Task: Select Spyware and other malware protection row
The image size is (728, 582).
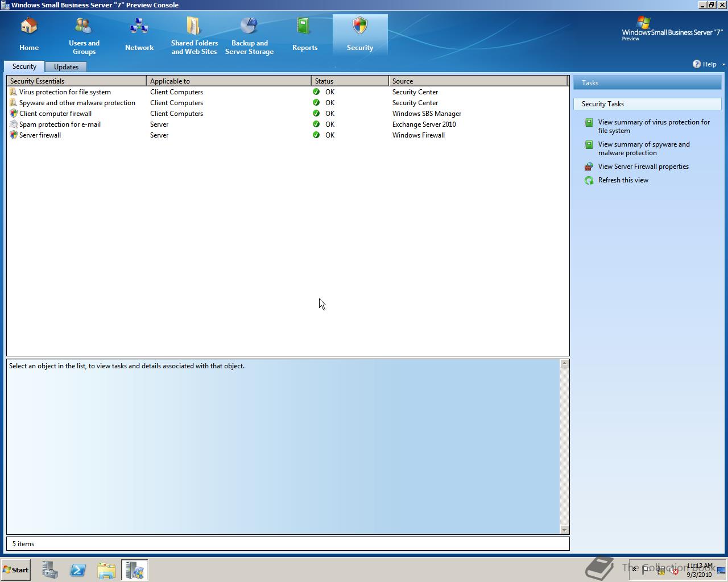Action: (288, 103)
